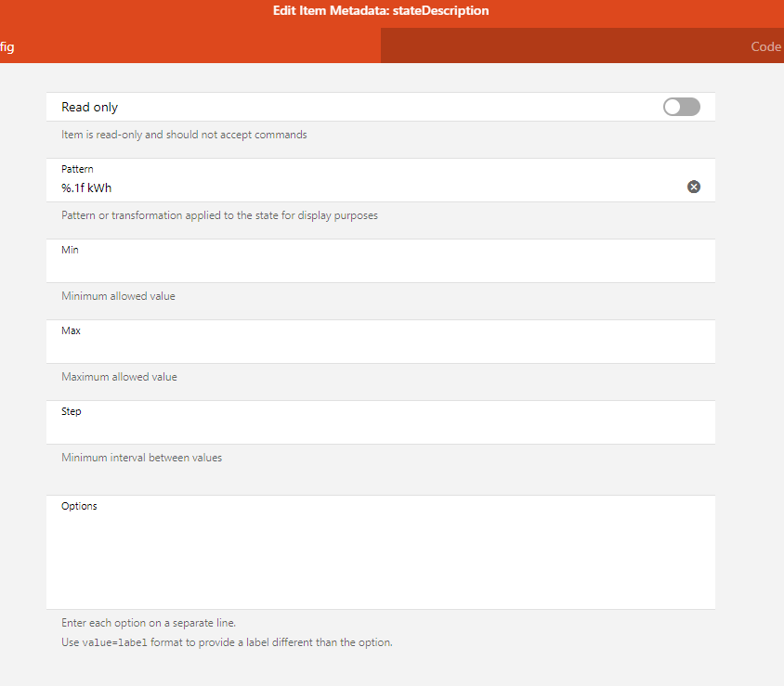Screen dimensions: 784x686
Task: Toggle the Read only switch
Action: pyautogui.click(x=681, y=107)
